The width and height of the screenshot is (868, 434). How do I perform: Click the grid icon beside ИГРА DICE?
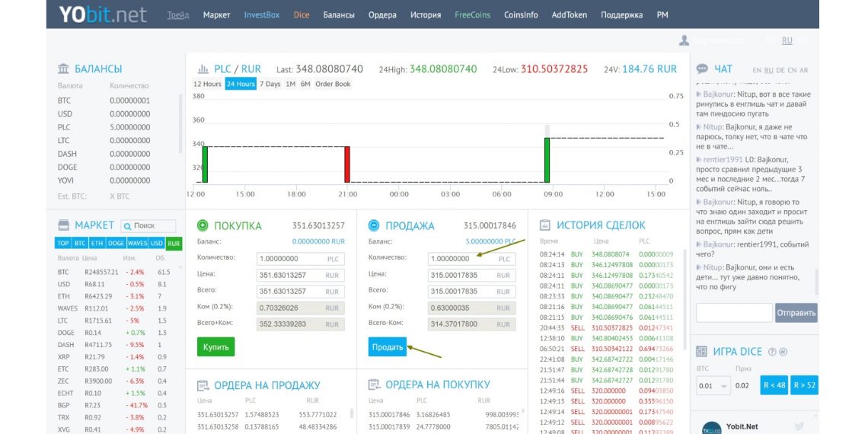(x=702, y=351)
